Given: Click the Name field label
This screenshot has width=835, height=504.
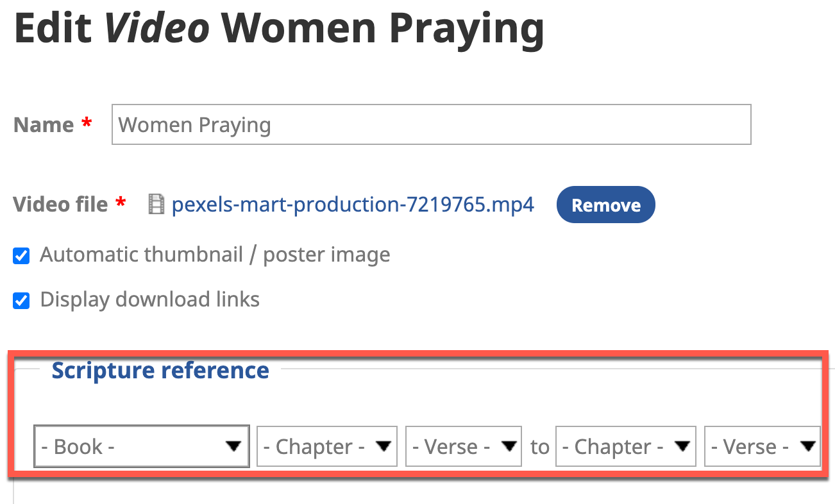Looking at the screenshot, I should point(44,125).
